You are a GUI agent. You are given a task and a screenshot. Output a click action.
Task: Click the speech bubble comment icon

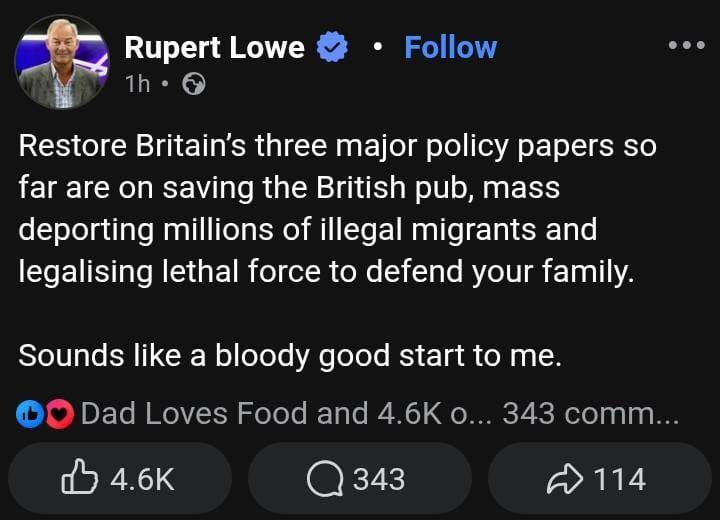(325, 480)
